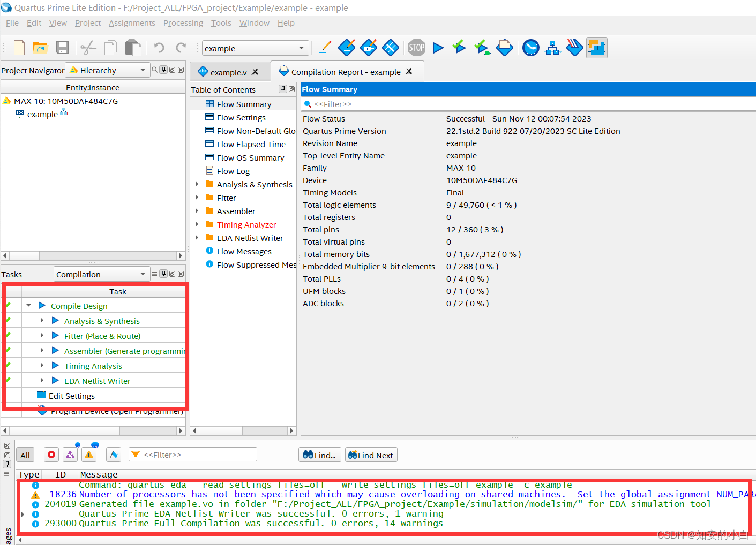Viewport: 756px width, 545px height.
Task: Open the Tools menu
Action: (x=221, y=23)
